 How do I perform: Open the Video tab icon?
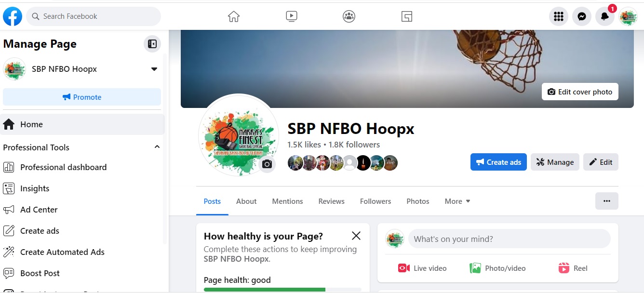[x=291, y=16]
